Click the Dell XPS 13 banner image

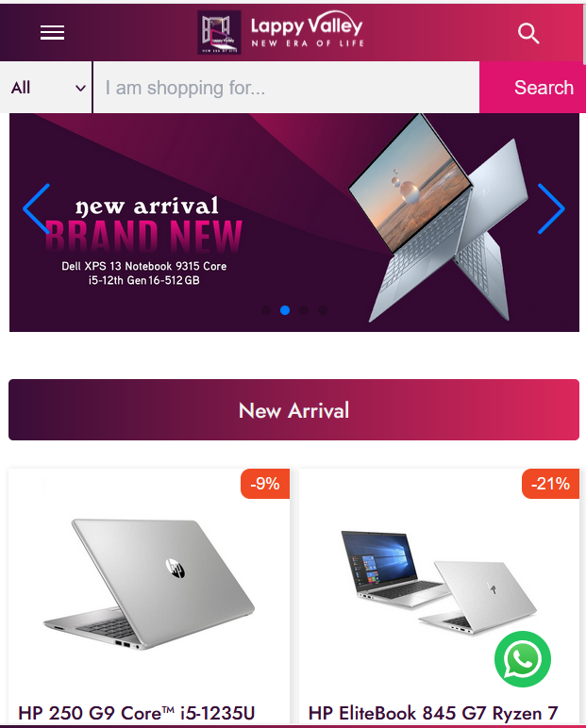click(x=294, y=223)
